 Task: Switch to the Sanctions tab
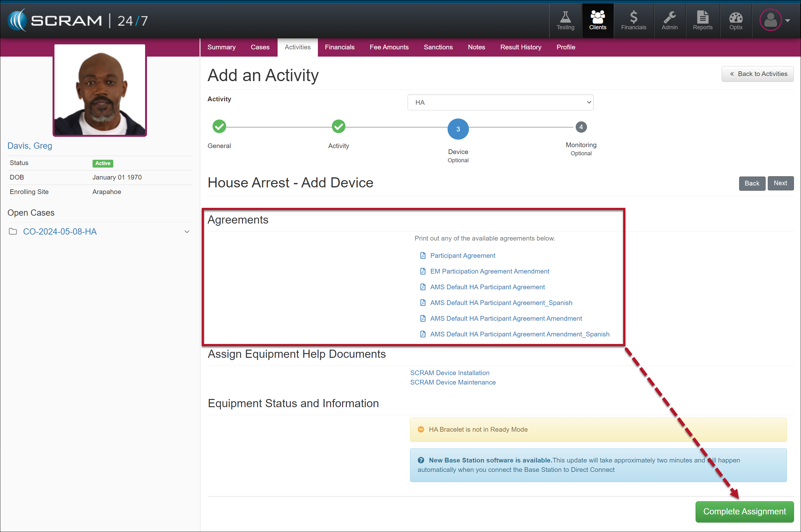coord(438,47)
